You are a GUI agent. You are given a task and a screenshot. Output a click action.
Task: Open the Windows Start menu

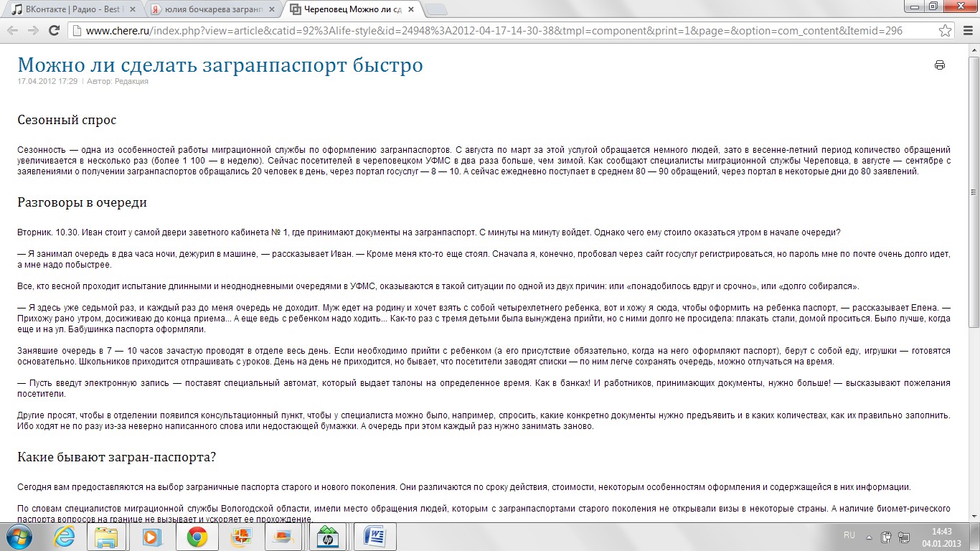[17, 537]
